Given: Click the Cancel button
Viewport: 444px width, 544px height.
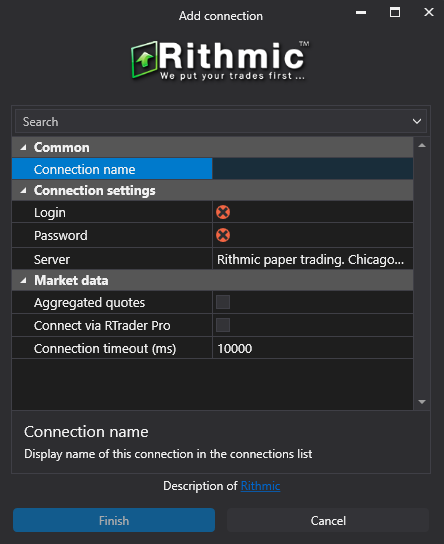Looking at the screenshot, I should [x=328, y=520].
